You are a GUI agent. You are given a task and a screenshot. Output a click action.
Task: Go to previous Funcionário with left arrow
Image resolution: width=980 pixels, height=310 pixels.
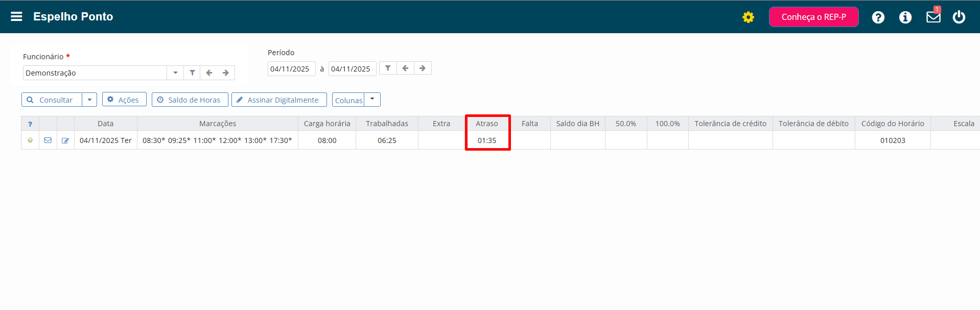[x=209, y=73]
